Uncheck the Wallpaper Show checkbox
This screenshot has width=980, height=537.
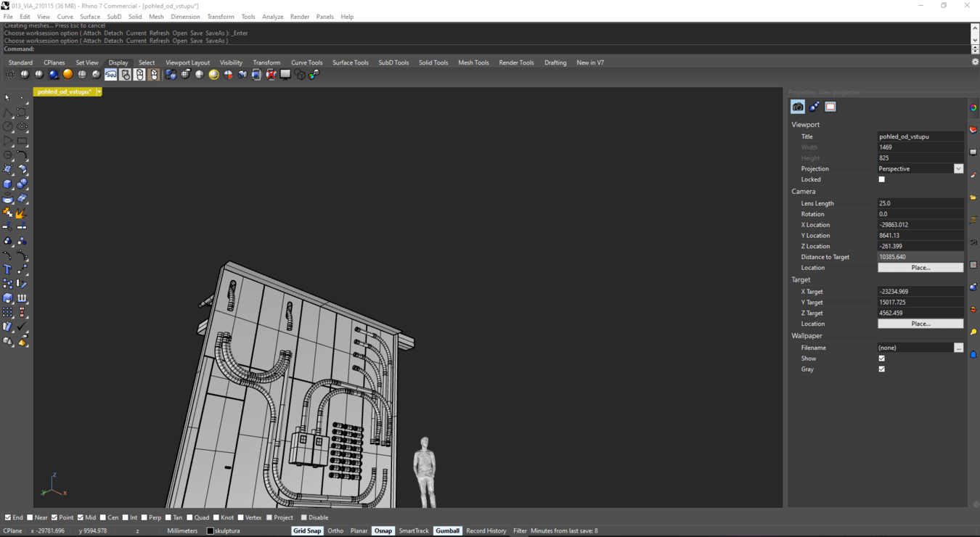click(882, 358)
